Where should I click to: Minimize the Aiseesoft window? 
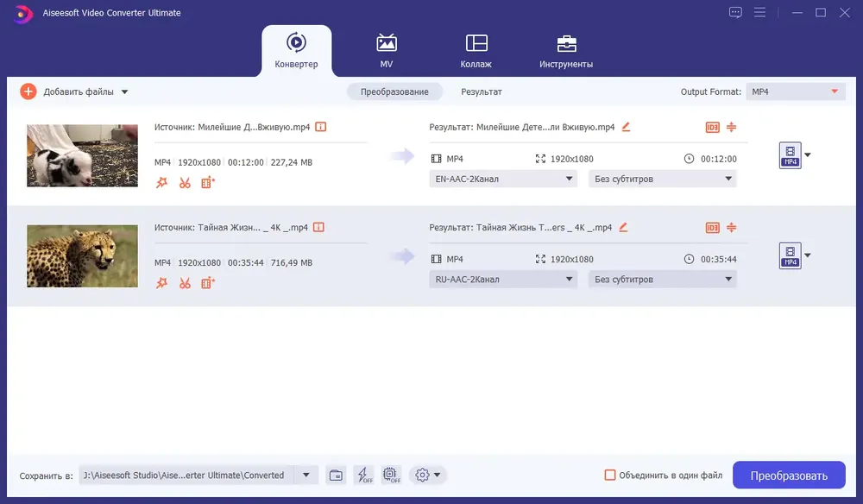[x=797, y=12]
